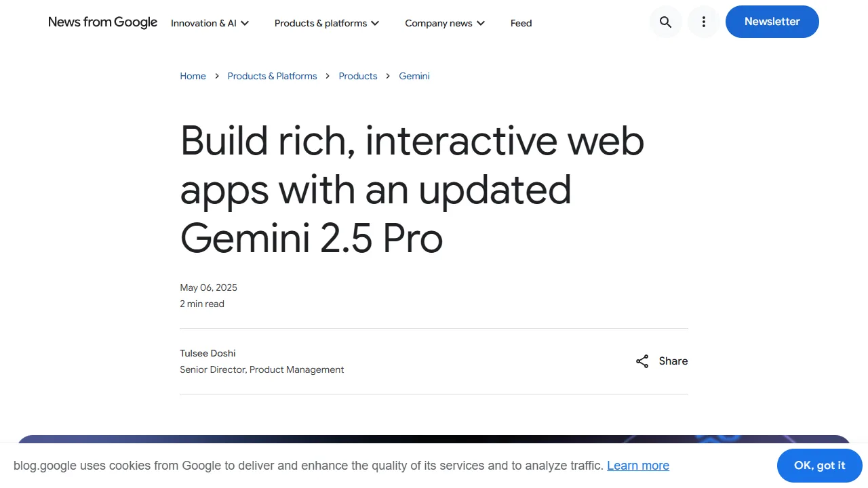
Task: Click the article headline about Gemini 2.5 Pro
Action: click(x=412, y=189)
